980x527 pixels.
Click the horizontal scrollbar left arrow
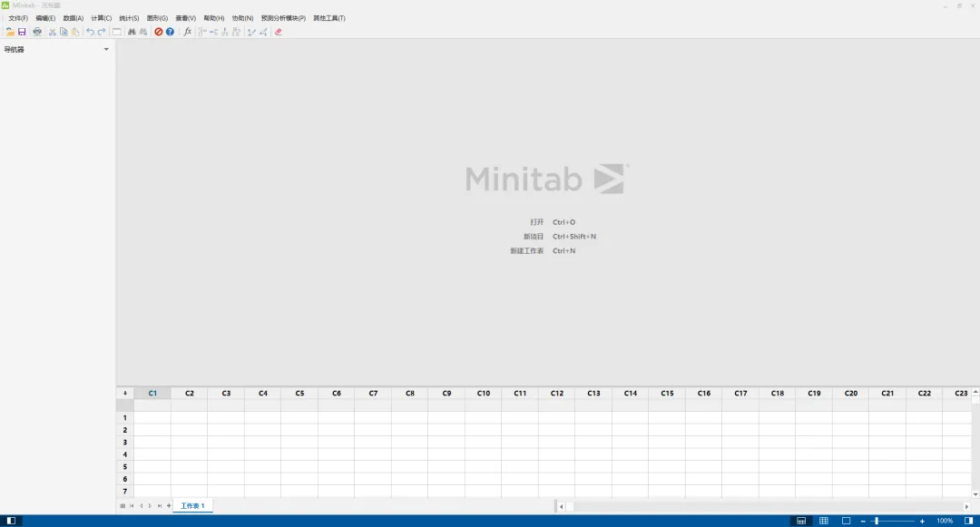[x=562, y=506]
